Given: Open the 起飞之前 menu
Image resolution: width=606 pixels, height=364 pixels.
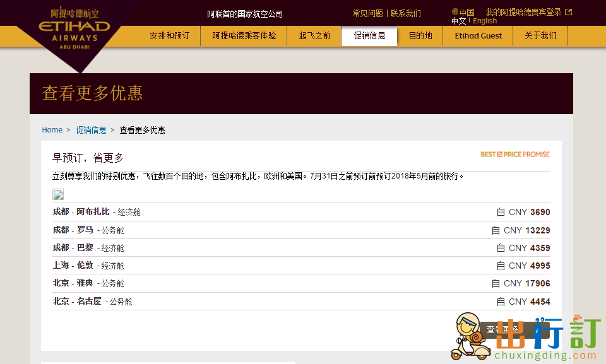Looking at the screenshot, I should click(x=314, y=36).
